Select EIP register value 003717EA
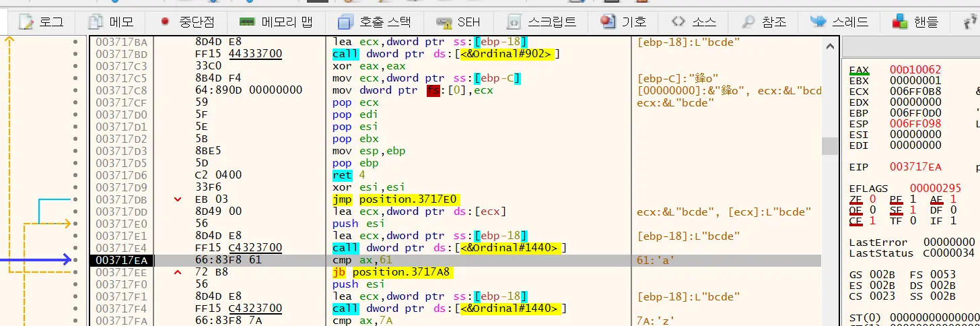The image size is (980, 326). (915, 166)
